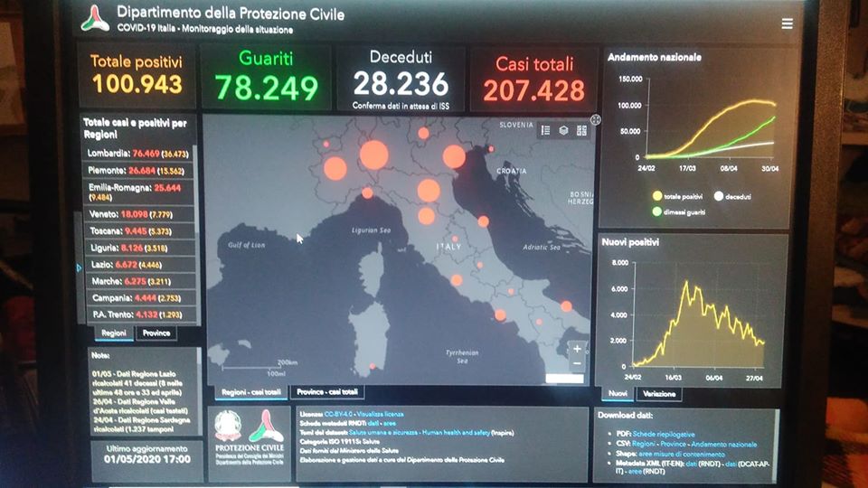
Task: Download CSV 'Andamento nazionale'
Action: [723, 444]
